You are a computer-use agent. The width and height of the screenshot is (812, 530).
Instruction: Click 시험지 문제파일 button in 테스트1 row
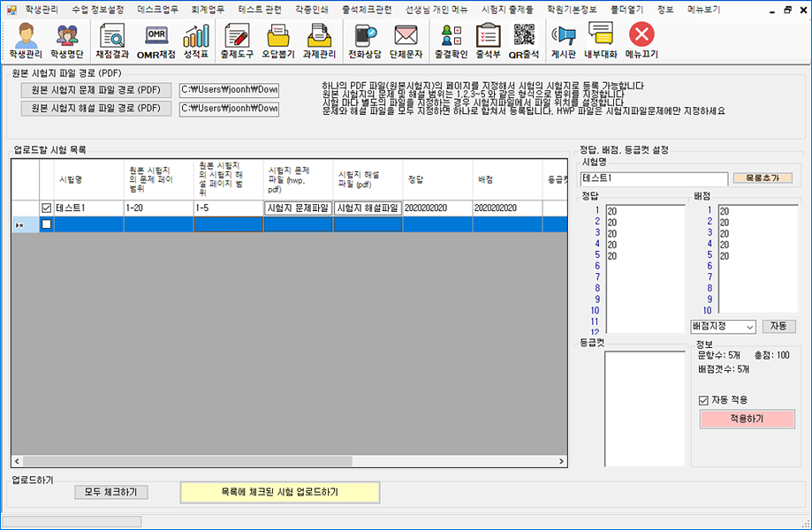click(x=298, y=208)
